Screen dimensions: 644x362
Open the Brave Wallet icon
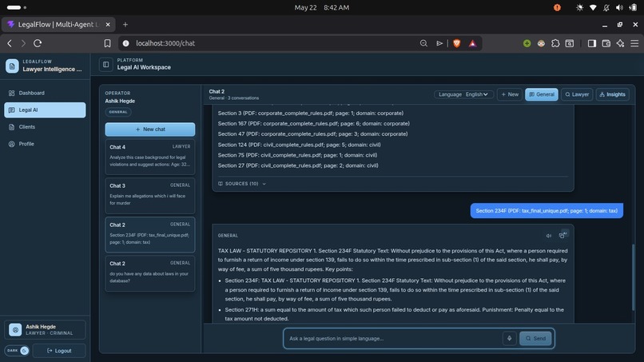(x=606, y=43)
